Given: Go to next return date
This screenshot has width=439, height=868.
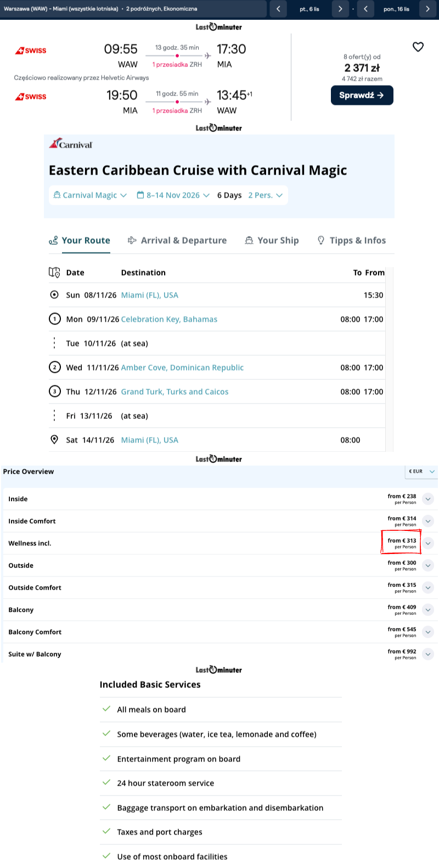Looking at the screenshot, I should [427, 9].
